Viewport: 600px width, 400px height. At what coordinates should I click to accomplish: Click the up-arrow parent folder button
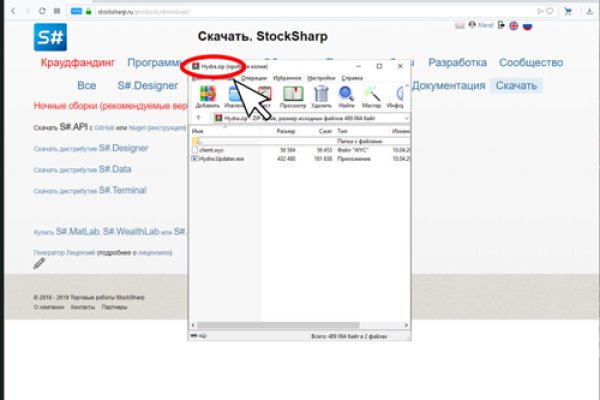(x=199, y=118)
